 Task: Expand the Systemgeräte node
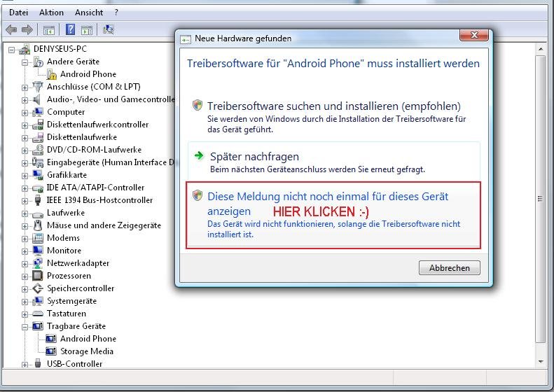pyautogui.click(x=25, y=302)
